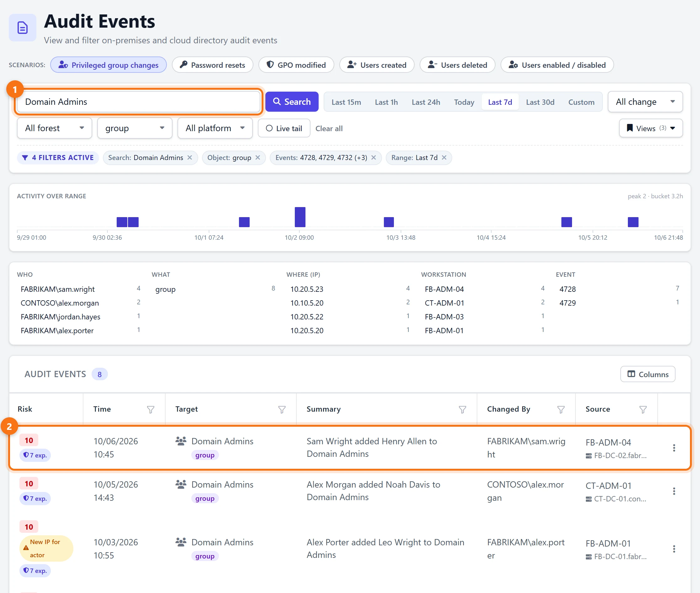Click the 7 exp. badge on Sam Wright row
The width and height of the screenshot is (700, 593).
(35, 455)
